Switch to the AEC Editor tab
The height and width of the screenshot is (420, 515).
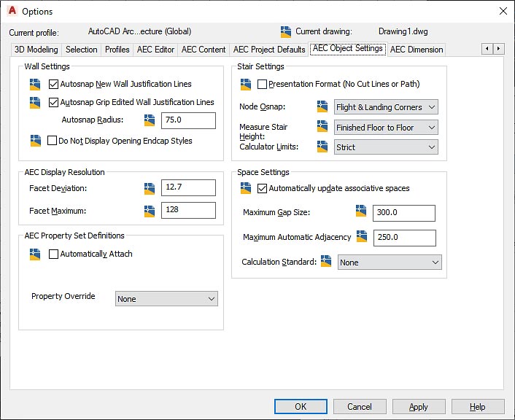(155, 50)
